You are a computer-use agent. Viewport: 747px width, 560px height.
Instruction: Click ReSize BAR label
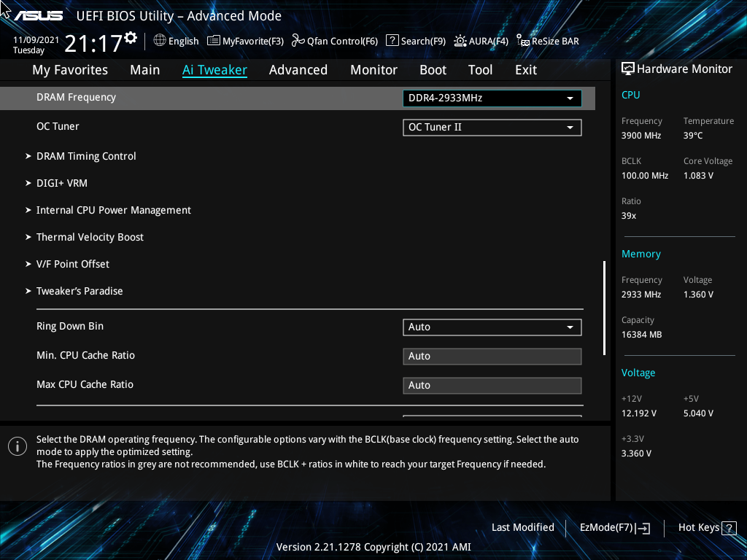tap(555, 42)
